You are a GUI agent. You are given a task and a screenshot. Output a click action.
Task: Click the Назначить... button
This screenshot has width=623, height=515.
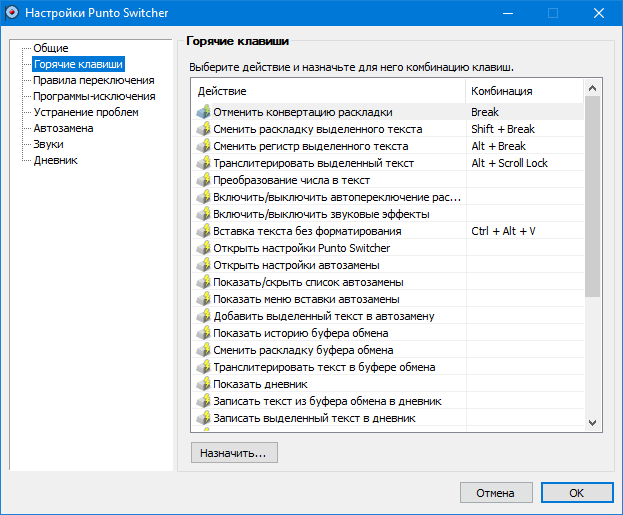[234, 453]
